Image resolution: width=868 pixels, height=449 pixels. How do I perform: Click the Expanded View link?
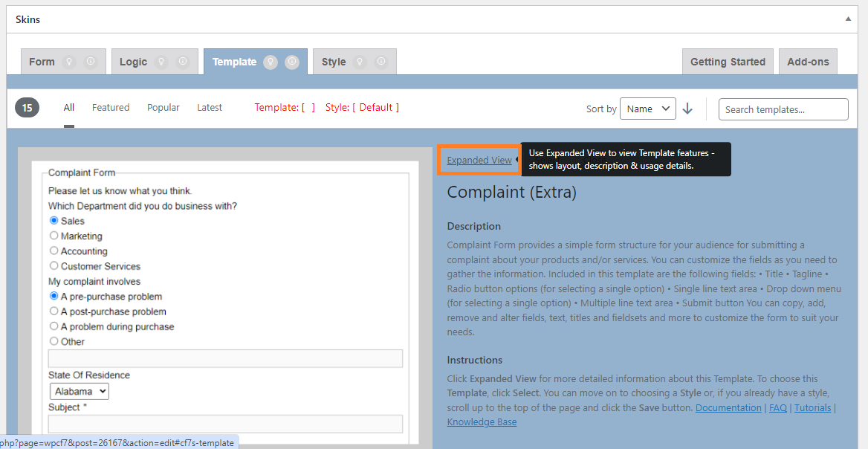pos(479,160)
